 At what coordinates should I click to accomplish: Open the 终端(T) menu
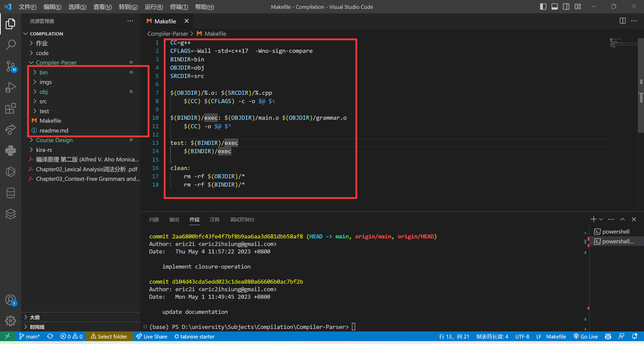point(179,7)
